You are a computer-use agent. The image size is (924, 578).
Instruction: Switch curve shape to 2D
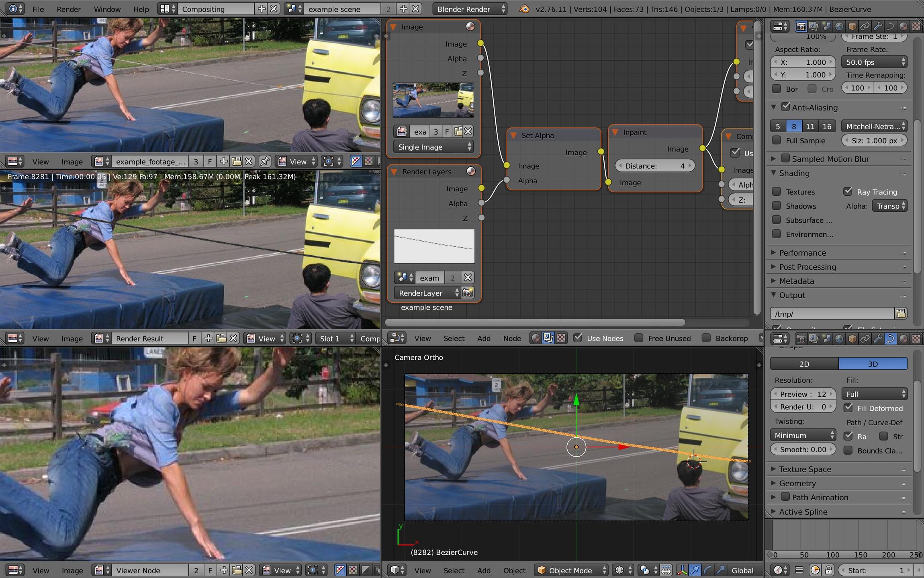point(804,364)
